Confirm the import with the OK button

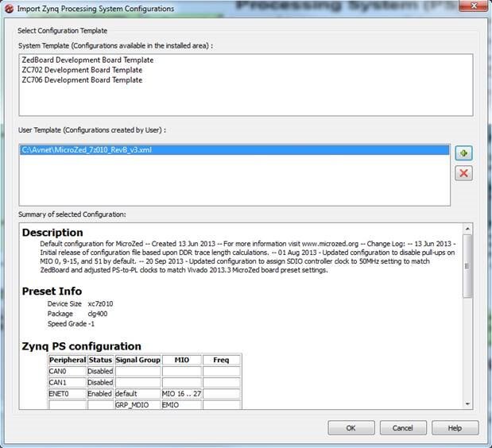(351, 428)
